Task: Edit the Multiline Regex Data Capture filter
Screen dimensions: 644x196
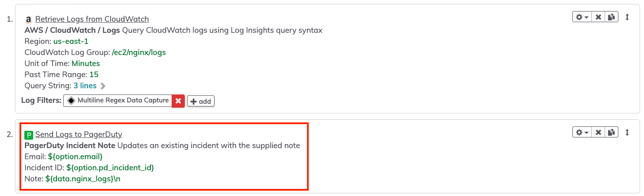Action: [x=118, y=101]
